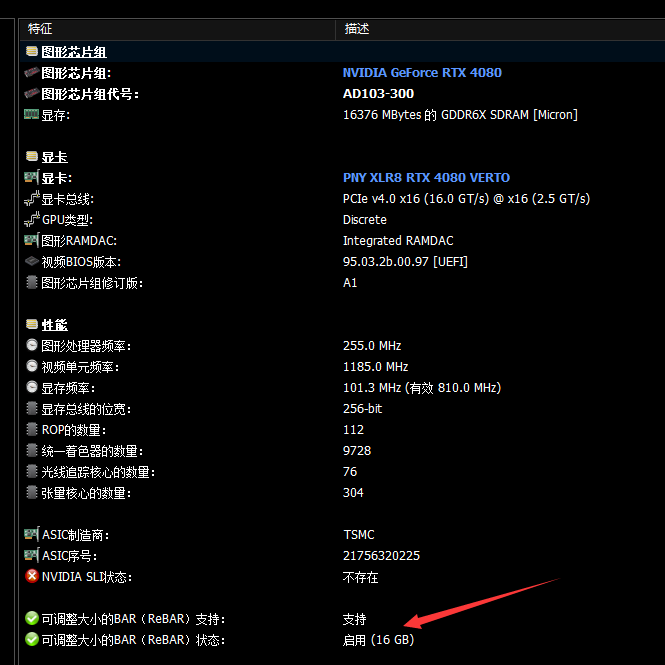The height and width of the screenshot is (665, 665).
Task: Click the icon beside 图形芯片组代号:
Action: pyautogui.click(x=32, y=93)
